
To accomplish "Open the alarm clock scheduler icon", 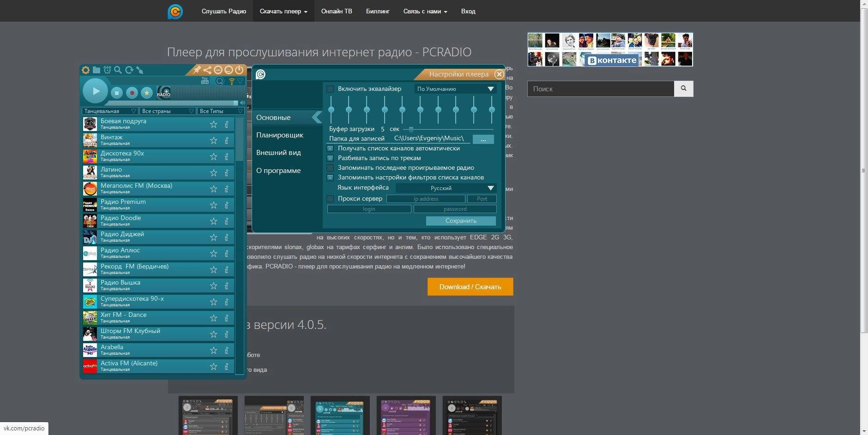I will click(x=107, y=70).
